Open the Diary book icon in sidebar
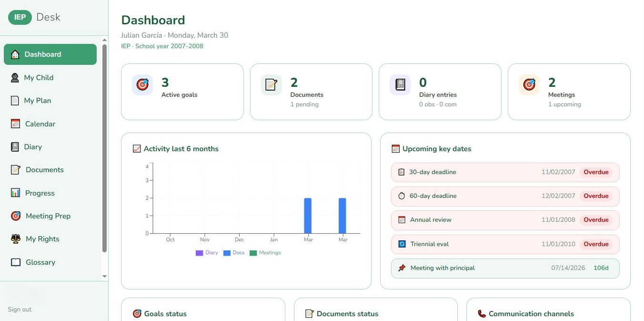The width and height of the screenshot is (644, 321). click(14, 146)
